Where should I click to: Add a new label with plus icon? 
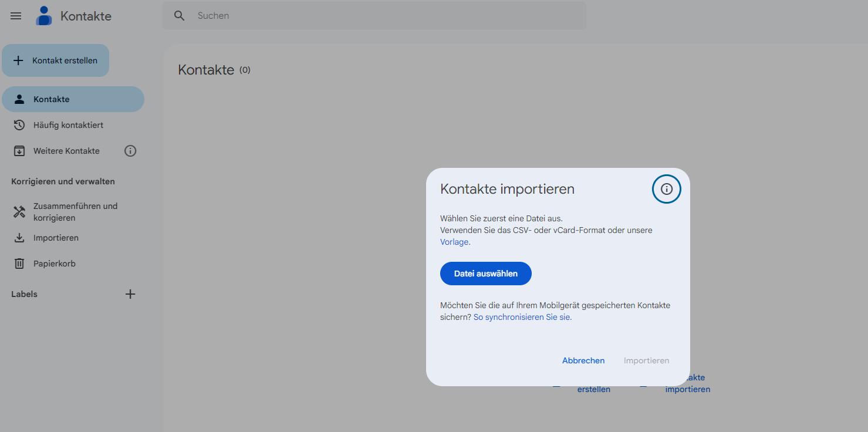[x=130, y=294]
